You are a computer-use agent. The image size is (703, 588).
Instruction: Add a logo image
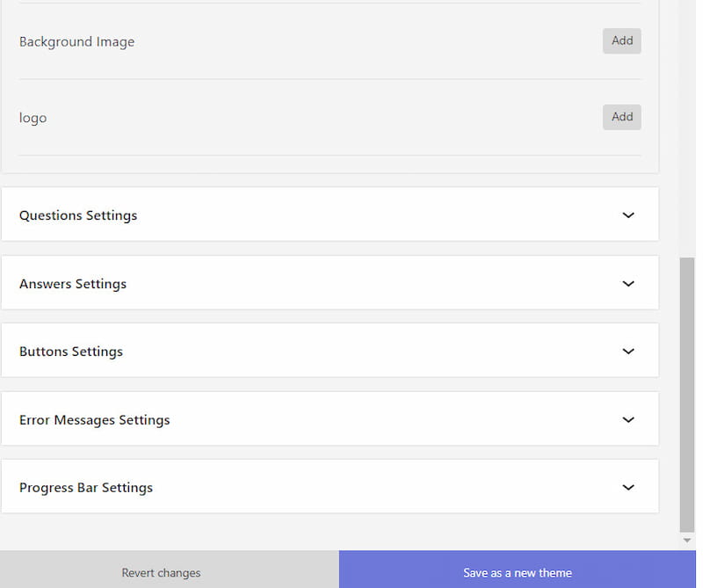621,117
